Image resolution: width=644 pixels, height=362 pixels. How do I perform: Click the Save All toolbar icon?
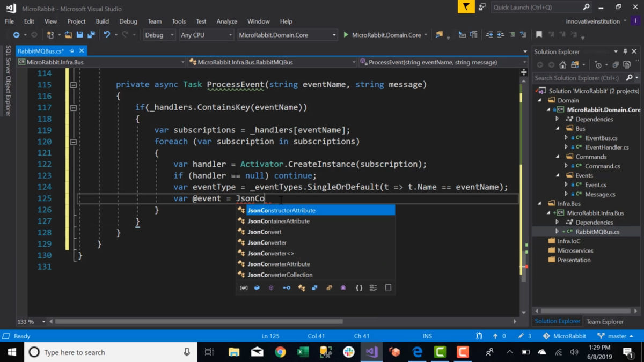91,35
